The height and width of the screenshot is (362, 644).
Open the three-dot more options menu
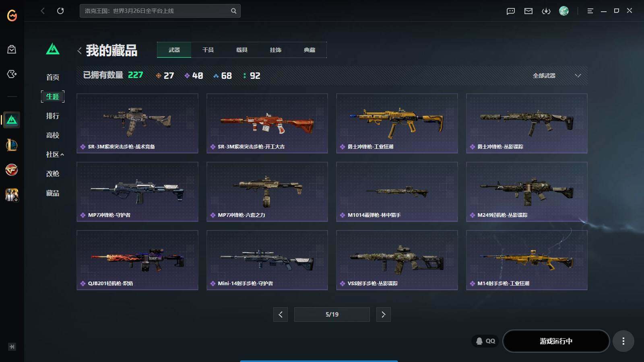click(623, 341)
